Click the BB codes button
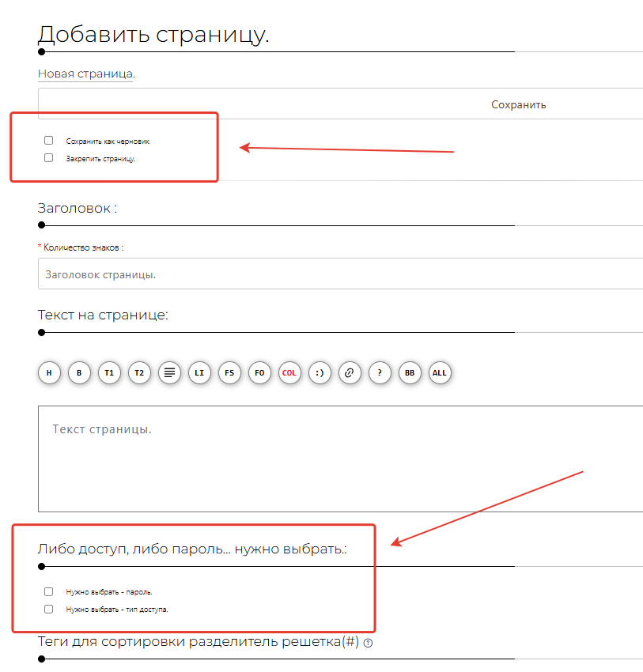 click(x=410, y=372)
